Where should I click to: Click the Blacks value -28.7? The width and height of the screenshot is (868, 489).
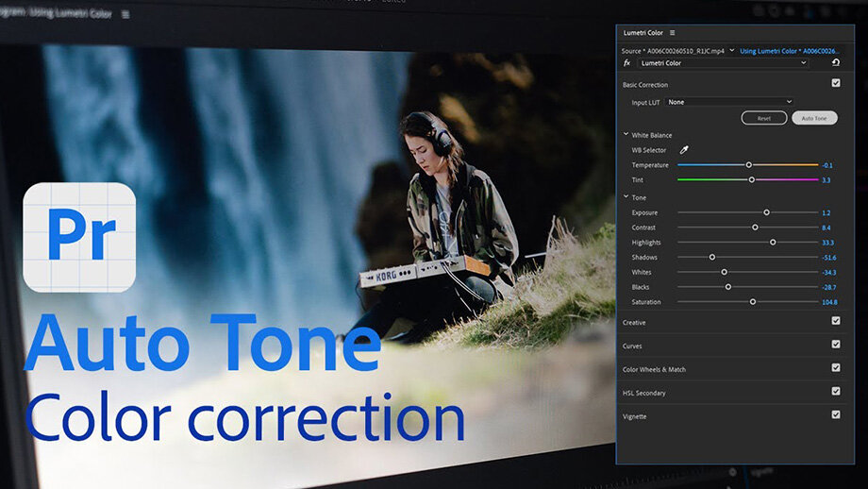click(x=828, y=288)
